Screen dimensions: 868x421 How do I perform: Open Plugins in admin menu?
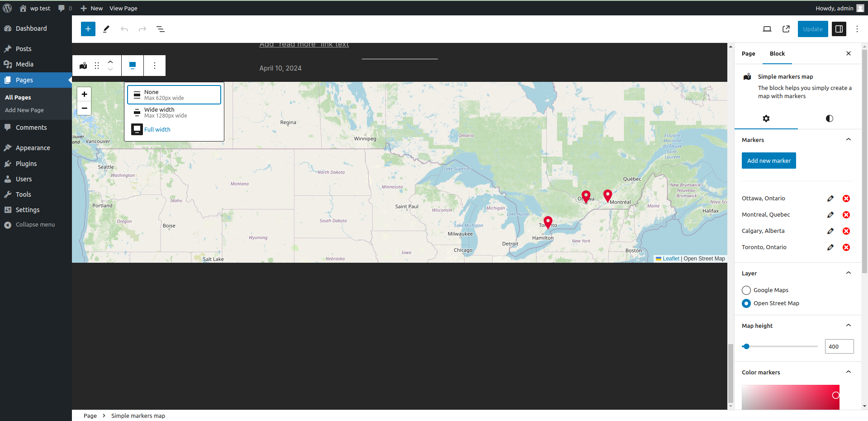[x=26, y=164]
